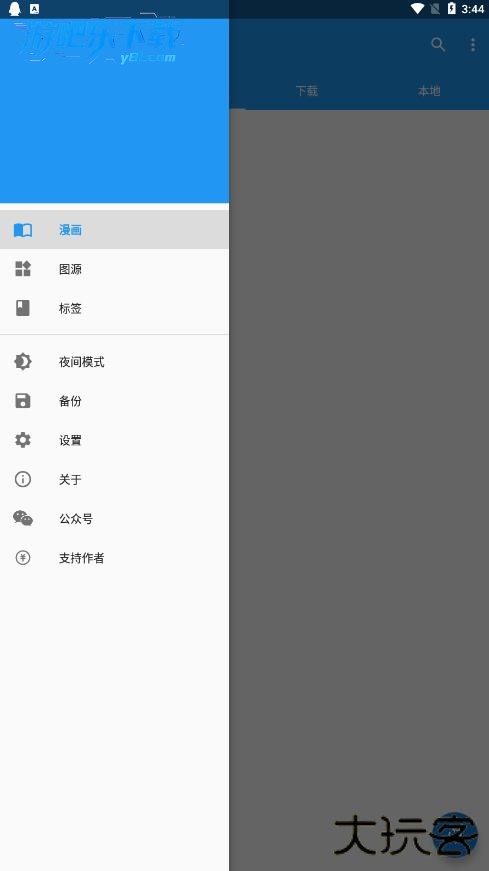The height and width of the screenshot is (871, 489).
Task: Tap the floppy-disk icon beside 备份
Action: click(23, 401)
